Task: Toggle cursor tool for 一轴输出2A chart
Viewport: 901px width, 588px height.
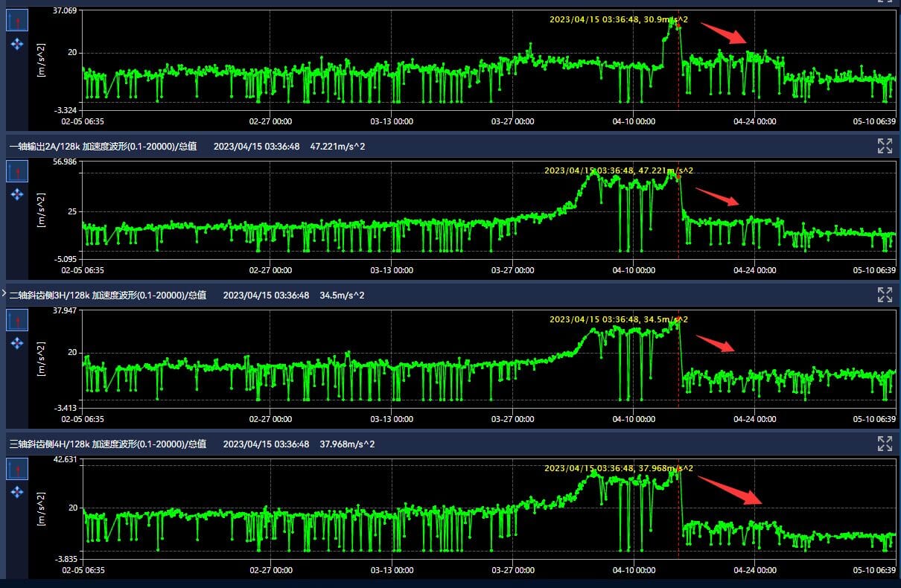Action: pos(17,171)
